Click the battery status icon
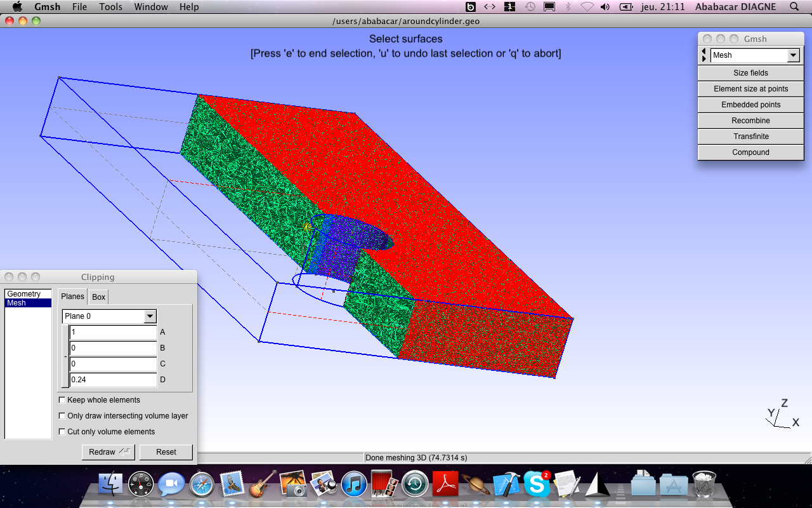812x508 pixels. coord(626,6)
